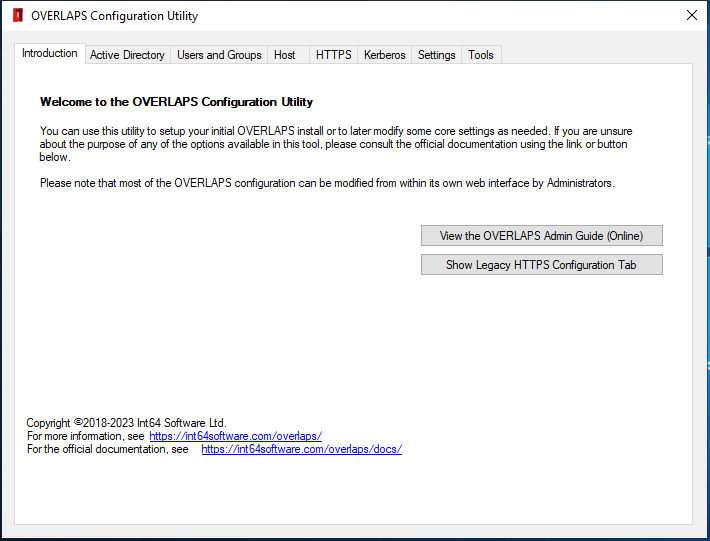Click Show Legacy HTTPS Configuration Tab button
This screenshot has width=710, height=541.
click(542, 264)
